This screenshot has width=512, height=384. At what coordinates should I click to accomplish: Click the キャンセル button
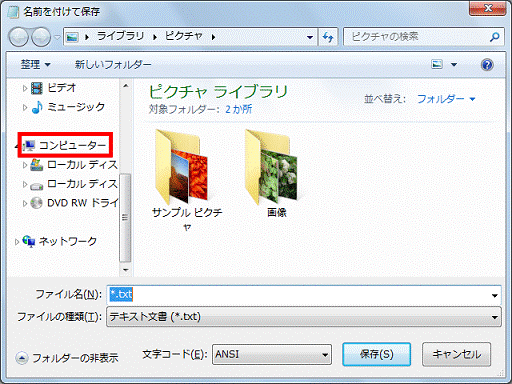pyautogui.click(x=456, y=354)
